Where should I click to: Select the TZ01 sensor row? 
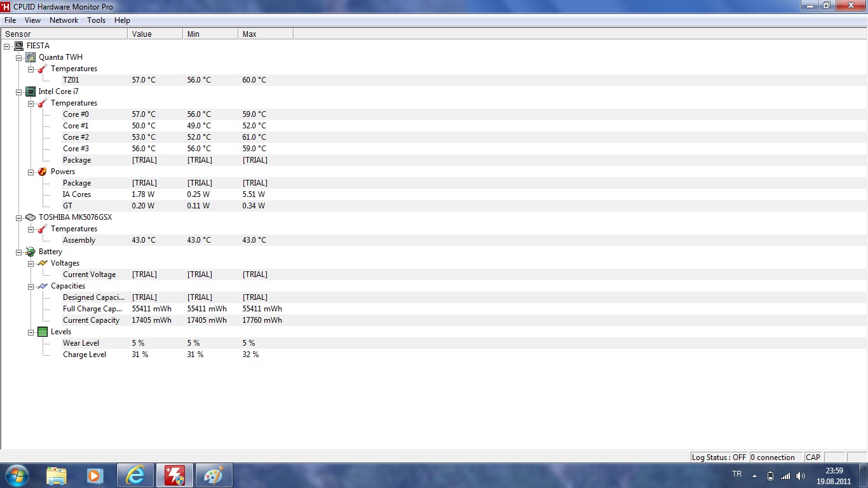[434, 80]
